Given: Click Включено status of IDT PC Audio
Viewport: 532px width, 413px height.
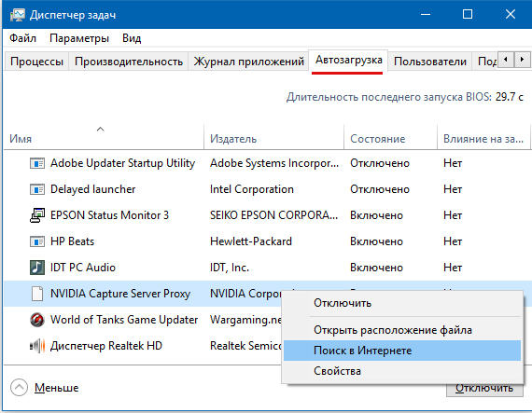Looking at the screenshot, I should 377,268.
